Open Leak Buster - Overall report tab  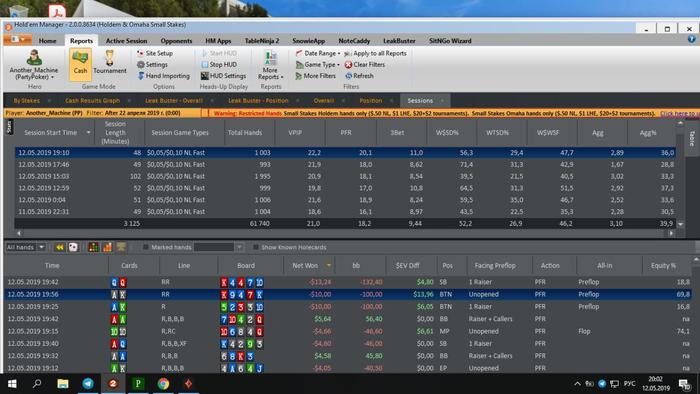pos(174,100)
